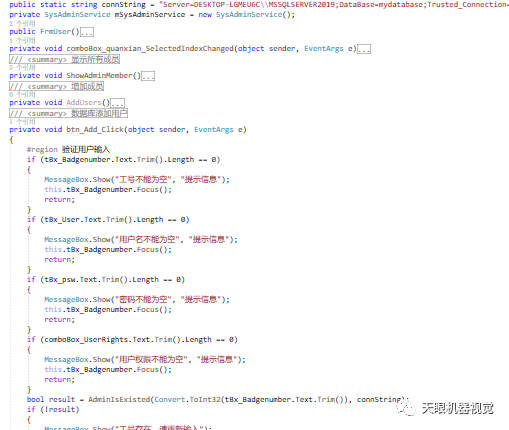Expand the summary comment 显示所有成员
The width and height of the screenshot is (509, 430).
click(64, 60)
